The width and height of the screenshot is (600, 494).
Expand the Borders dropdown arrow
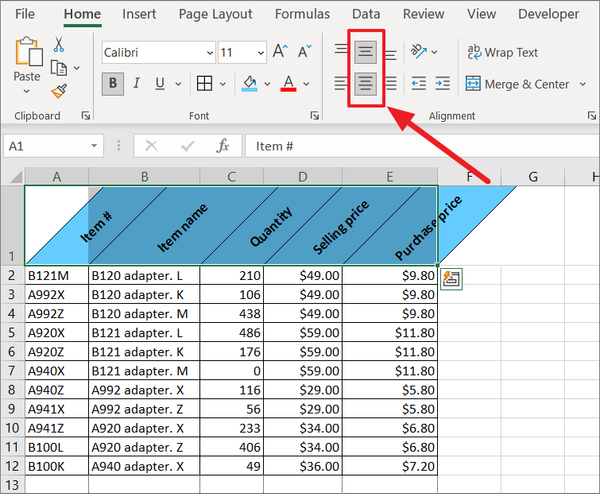tap(223, 83)
